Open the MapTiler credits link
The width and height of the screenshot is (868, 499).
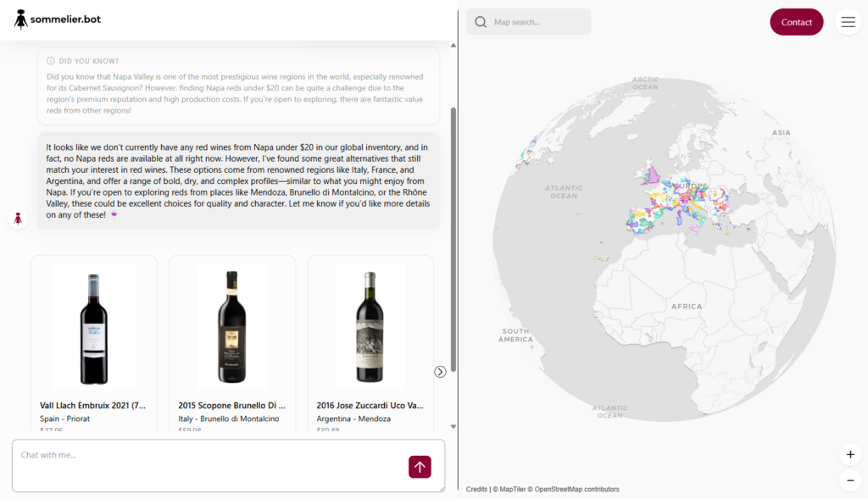512,489
